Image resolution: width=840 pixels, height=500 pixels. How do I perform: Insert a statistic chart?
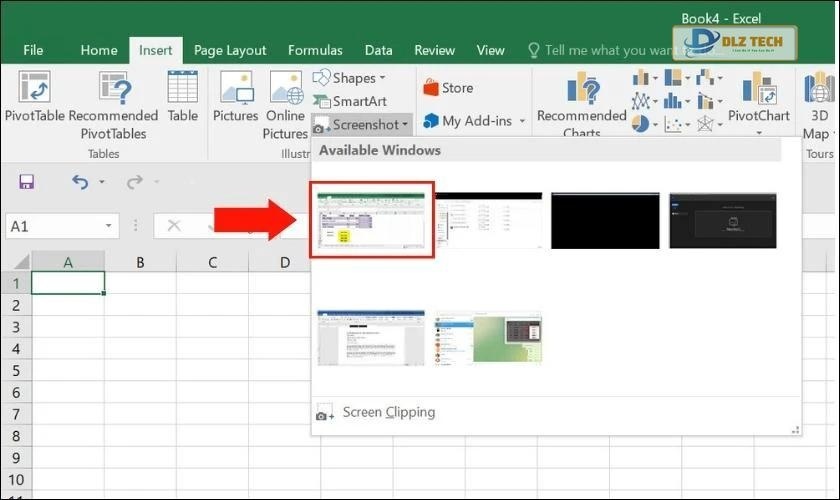[x=678, y=101]
